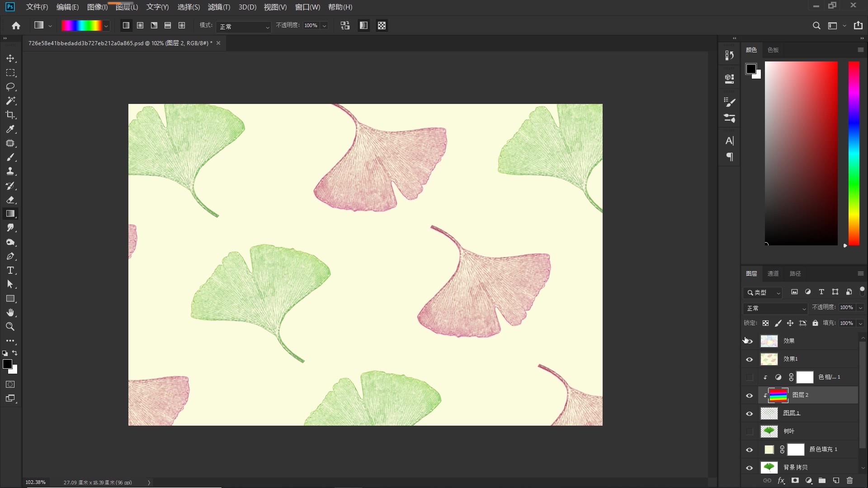Select the Move tool

[10, 59]
